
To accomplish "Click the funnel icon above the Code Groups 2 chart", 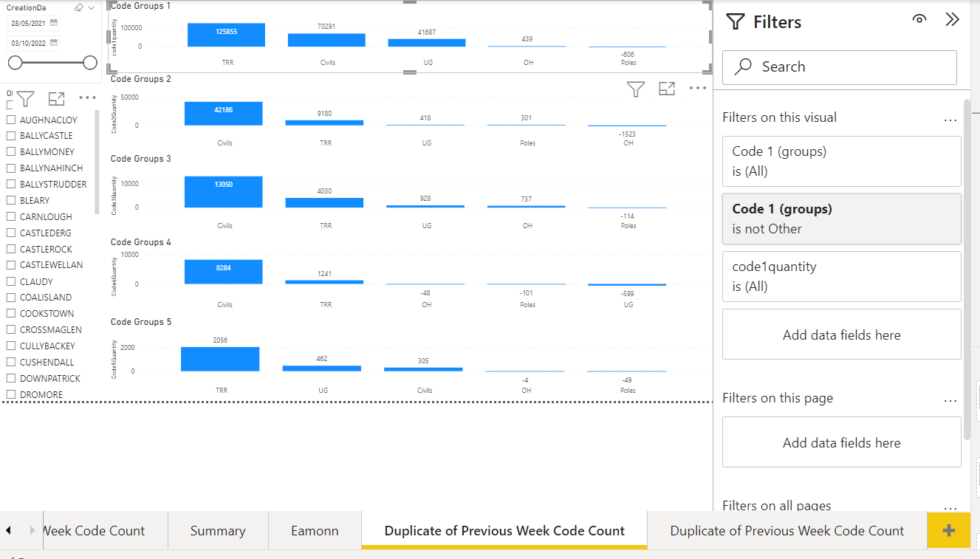I will pyautogui.click(x=636, y=89).
